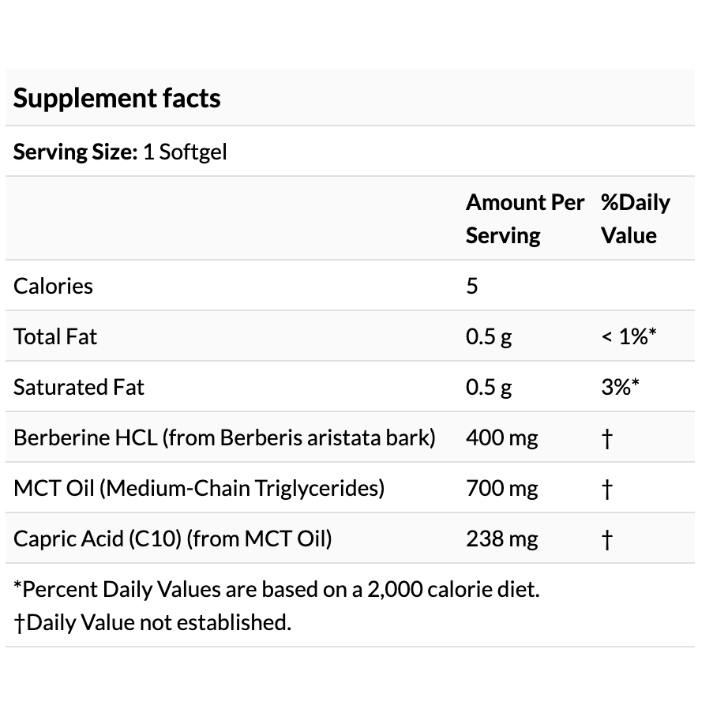This screenshot has width=728, height=728.
Task: Select the Total Fat row label
Action: [x=55, y=336]
